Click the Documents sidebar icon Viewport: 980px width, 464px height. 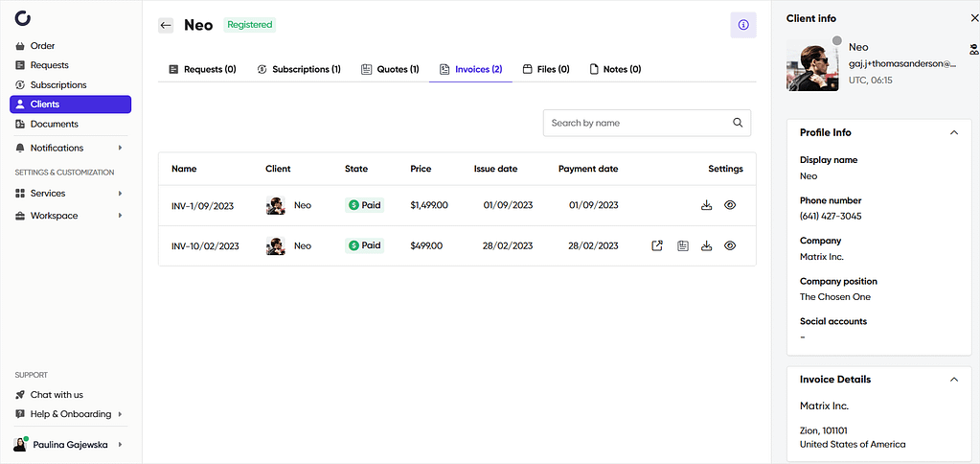[x=20, y=124]
